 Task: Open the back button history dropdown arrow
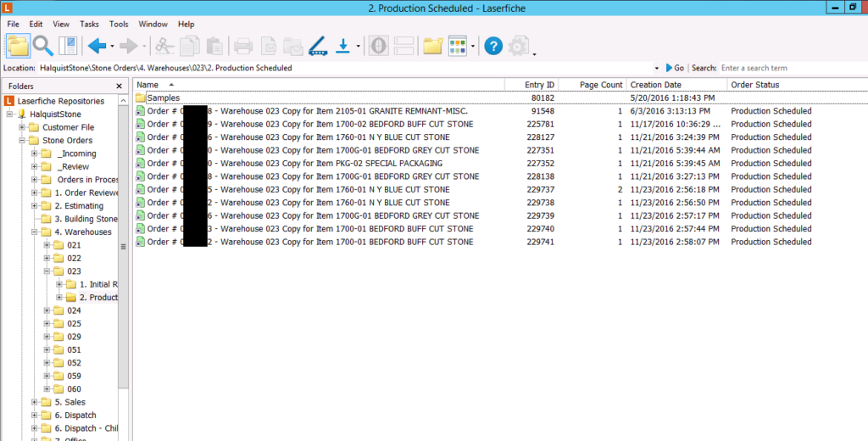tap(113, 47)
